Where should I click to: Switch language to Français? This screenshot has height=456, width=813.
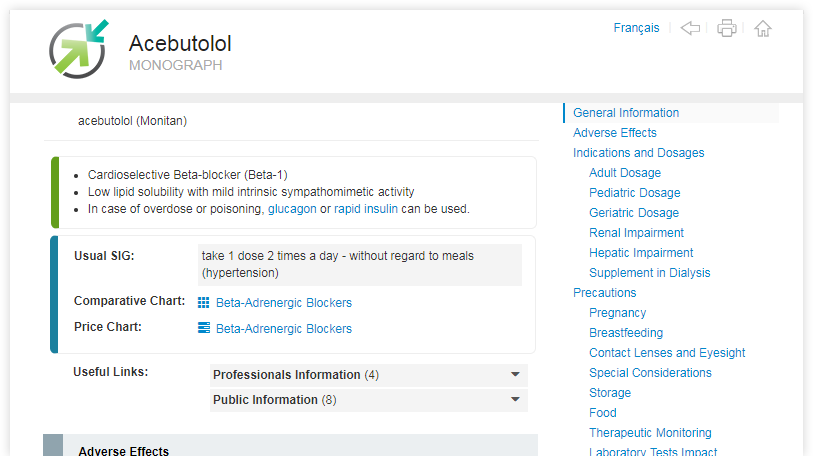(636, 28)
